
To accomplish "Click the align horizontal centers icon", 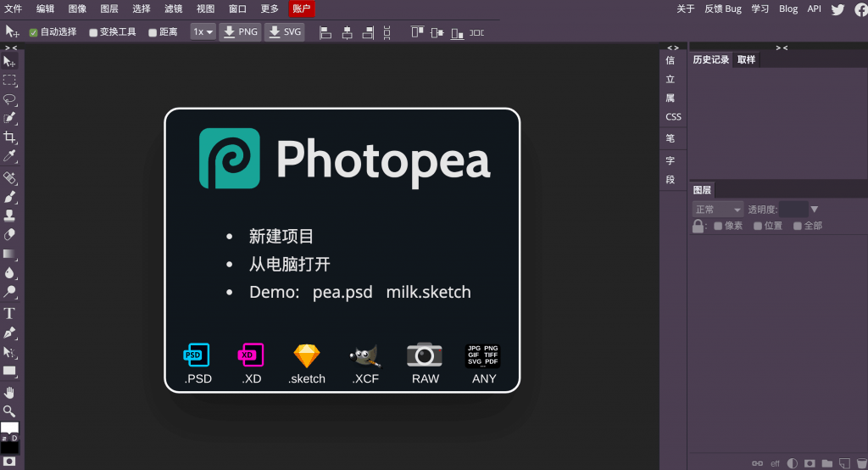I will (x=347, y=33).
